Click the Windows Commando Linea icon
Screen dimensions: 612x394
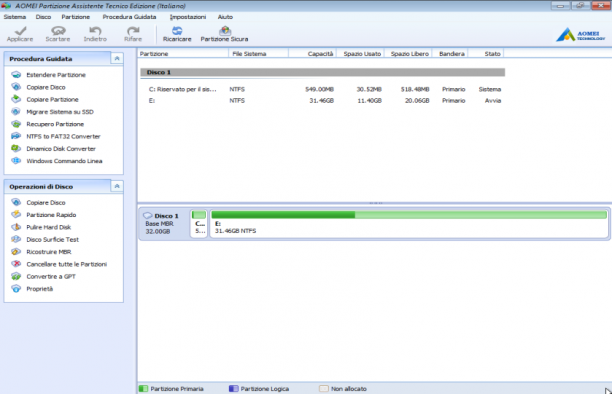coord(16,160)
